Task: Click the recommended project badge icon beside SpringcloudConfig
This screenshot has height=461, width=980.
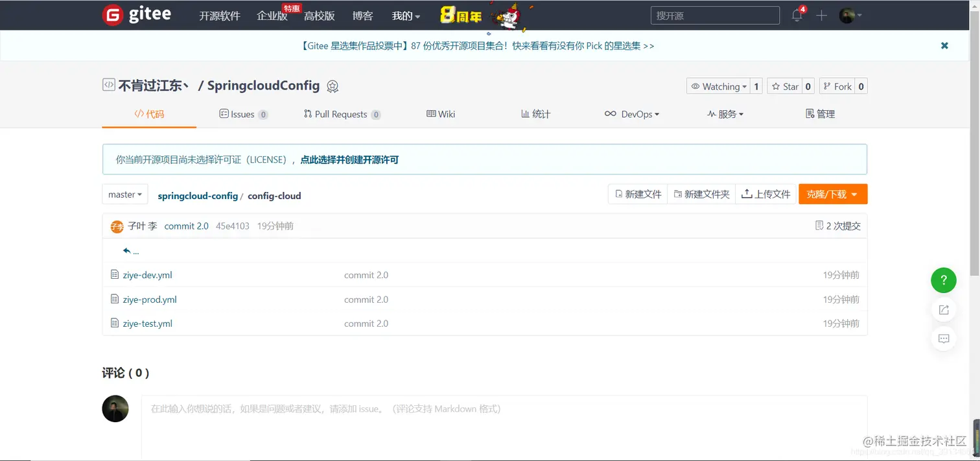Action: click(332, 86)
